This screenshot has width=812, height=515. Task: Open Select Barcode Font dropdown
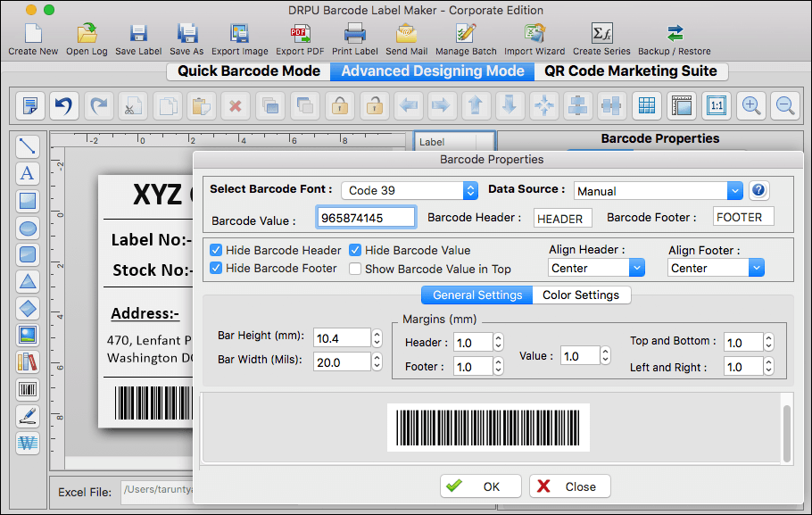(x=409, y=190)
